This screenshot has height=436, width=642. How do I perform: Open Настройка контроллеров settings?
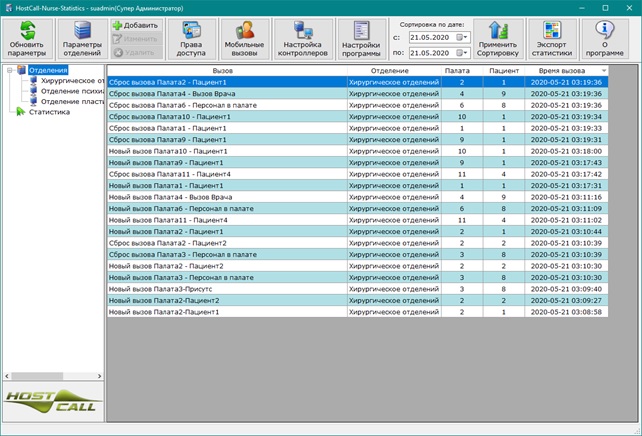coord(301,40)
